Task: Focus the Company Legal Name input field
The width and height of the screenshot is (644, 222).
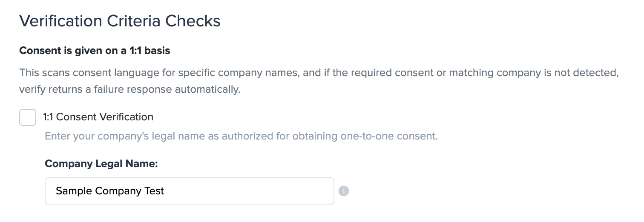Action: 189,191
